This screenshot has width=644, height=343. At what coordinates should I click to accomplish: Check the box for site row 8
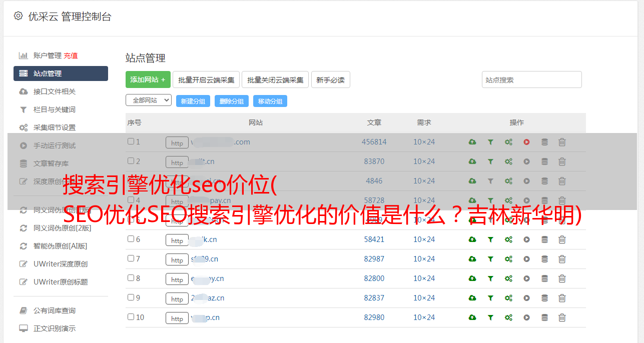click(131, 278)
